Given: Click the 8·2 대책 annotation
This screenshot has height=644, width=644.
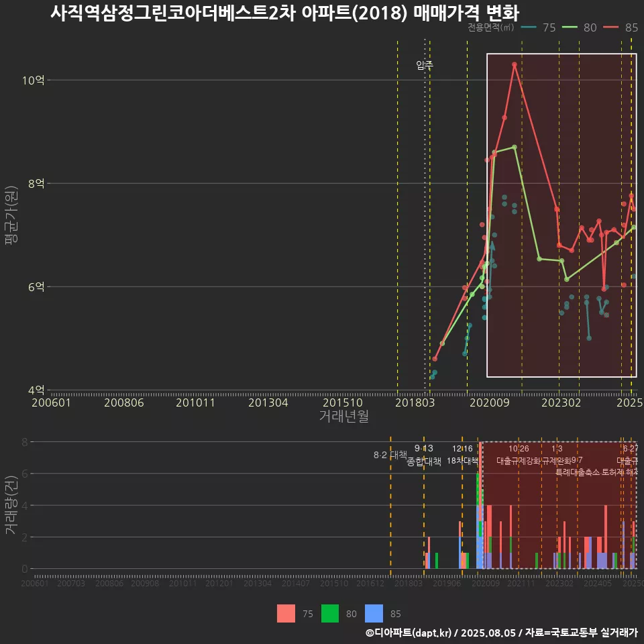Looking at the screenshot, I should [390, 455].
